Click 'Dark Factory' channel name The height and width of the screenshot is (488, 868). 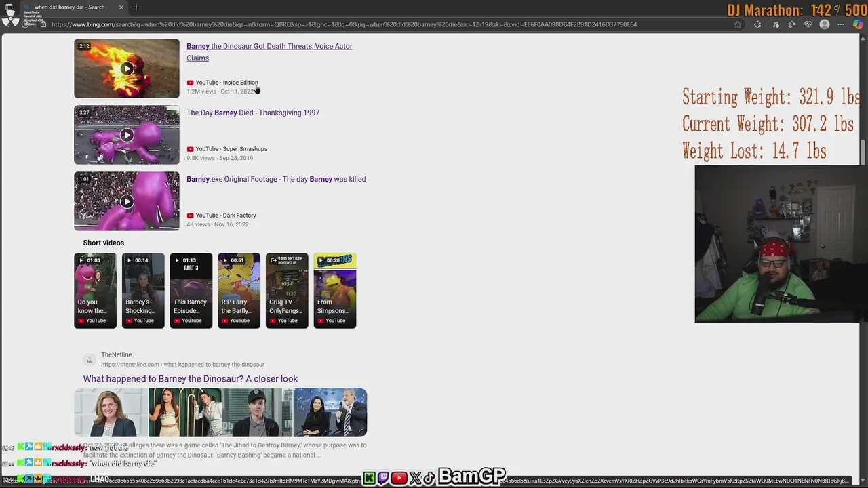[239, 216]
